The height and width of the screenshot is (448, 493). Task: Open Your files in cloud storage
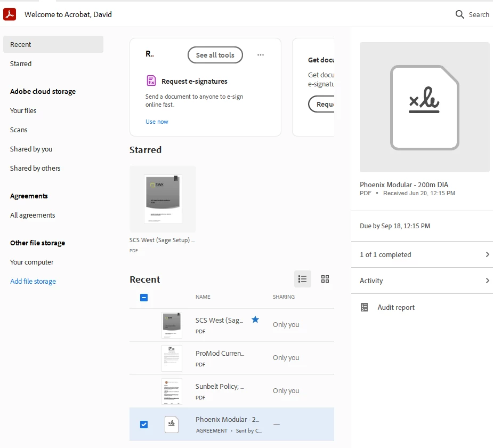pos(23,110)
